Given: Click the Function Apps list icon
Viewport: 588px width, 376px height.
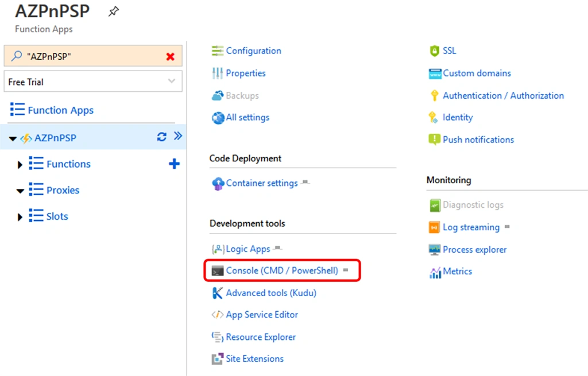Looking at the screenshot, I should (17, 109).
